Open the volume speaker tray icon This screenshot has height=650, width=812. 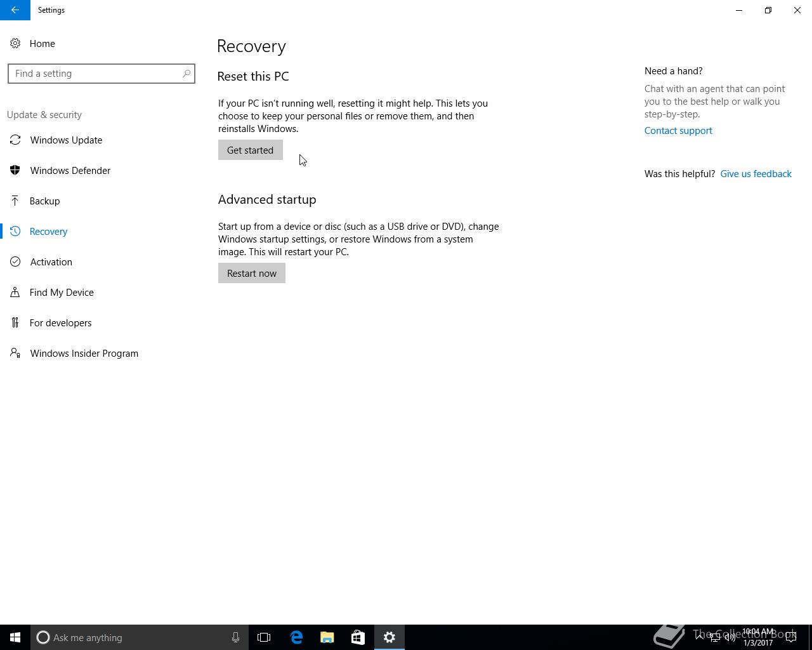click(730, 638)
